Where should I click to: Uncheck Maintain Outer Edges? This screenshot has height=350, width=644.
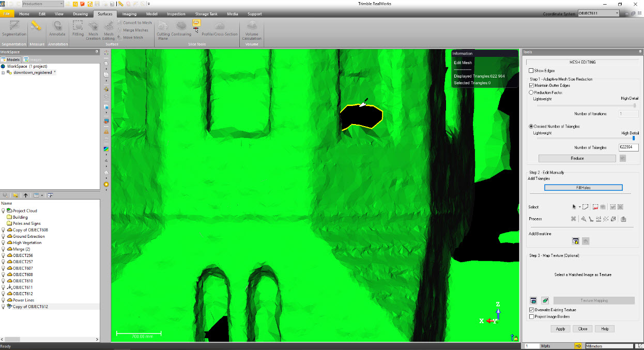pyautogui.click(x=531, y=86)
